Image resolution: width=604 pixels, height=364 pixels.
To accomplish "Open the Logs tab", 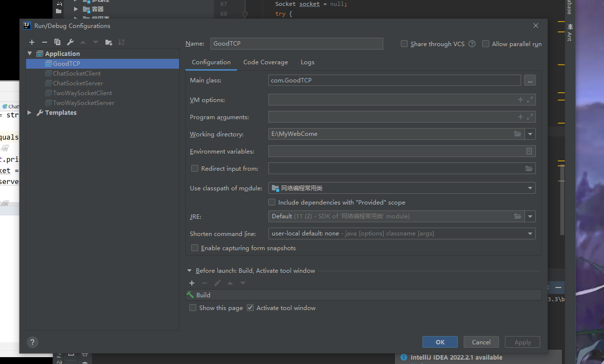I will pyautogui.click(x=308, y=62).
